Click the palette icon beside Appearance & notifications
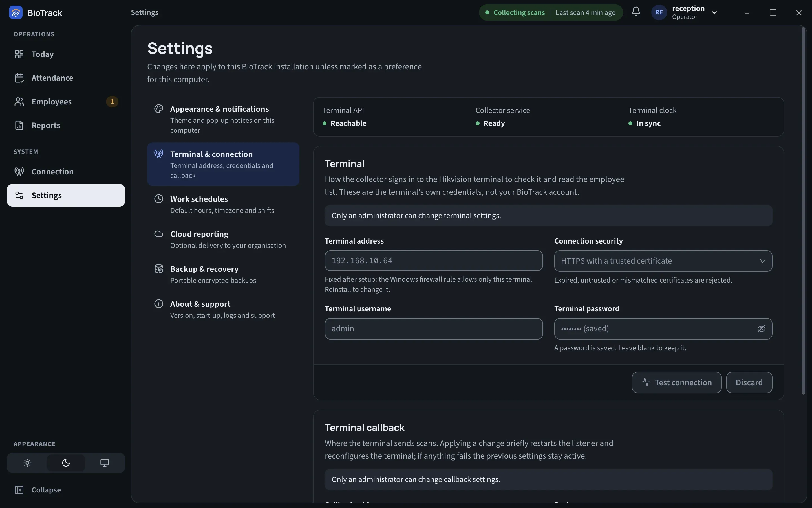Screen dimensions: 812x508 (159, 109)
